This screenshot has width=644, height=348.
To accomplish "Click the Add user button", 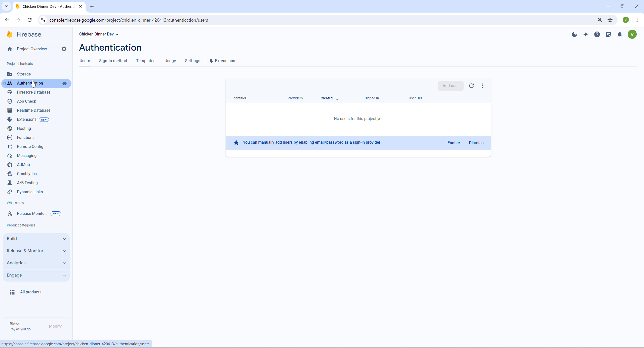I will 450,86.
